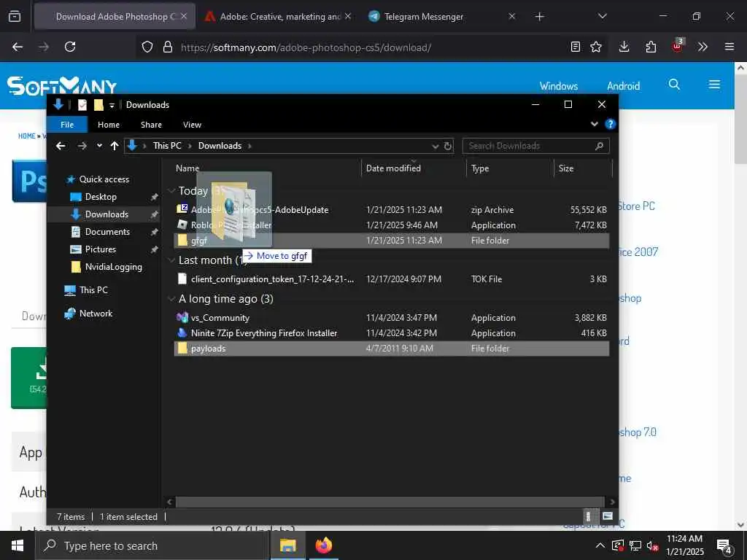
Task: Open SoftMany hamburger site menu
Action: pyautogui.click(x=714, y=85)
